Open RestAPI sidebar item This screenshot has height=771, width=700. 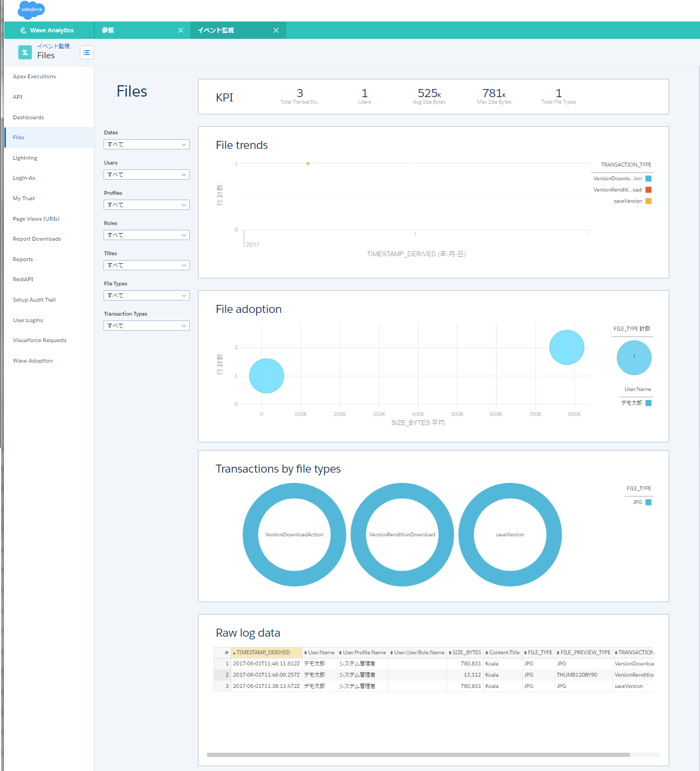pyautogui.click(x=49, y=279)
